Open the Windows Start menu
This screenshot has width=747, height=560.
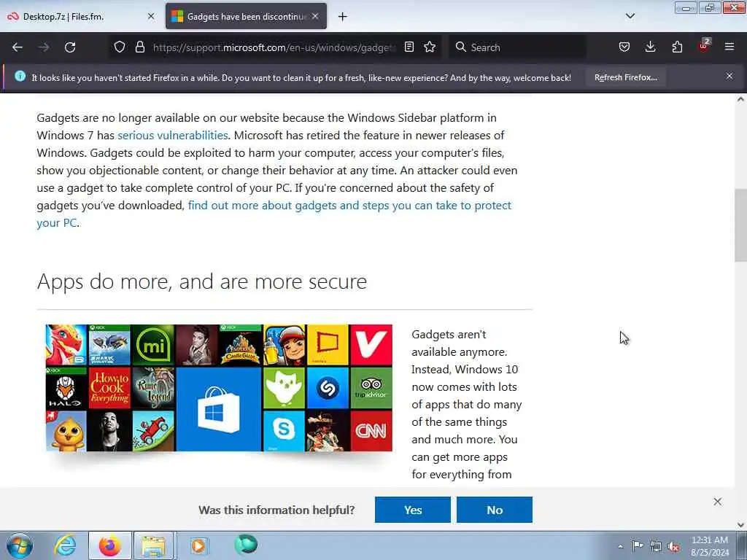[20, 545]
